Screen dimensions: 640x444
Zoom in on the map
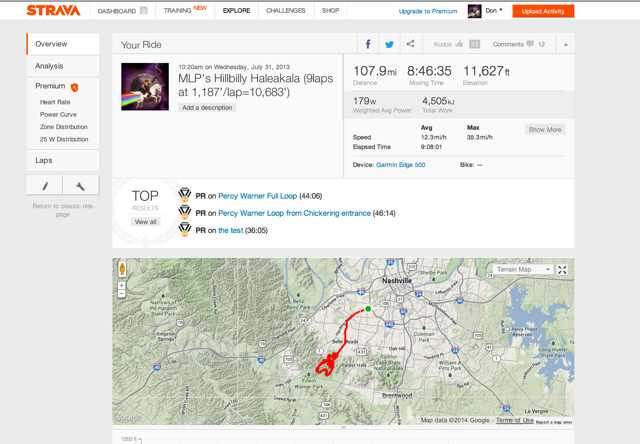pyautogui.click(x=122, y=286)
